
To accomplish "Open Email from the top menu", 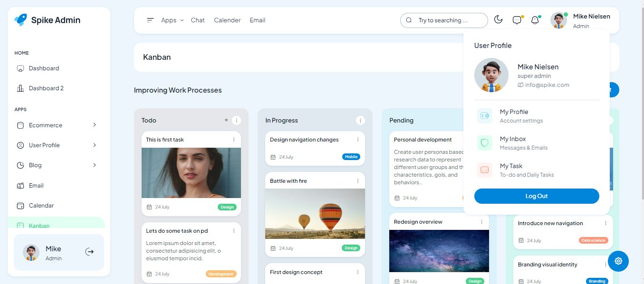I will point(258,20).
